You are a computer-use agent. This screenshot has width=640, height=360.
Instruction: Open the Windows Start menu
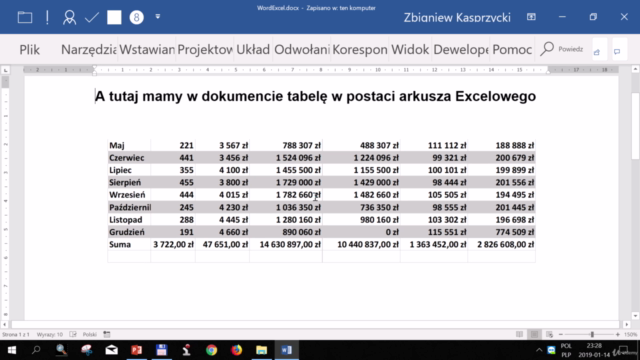(12, 350)
